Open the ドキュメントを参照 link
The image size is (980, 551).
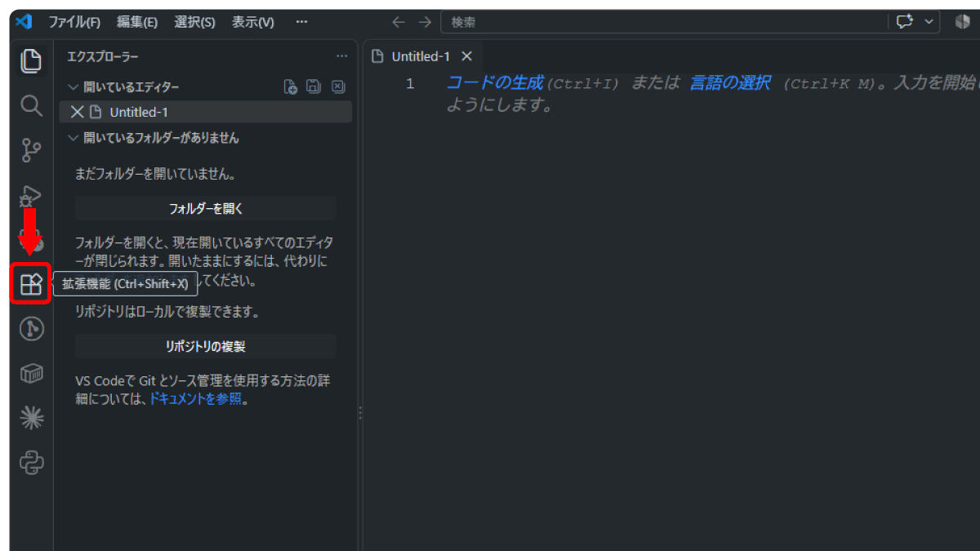click(195, 399)
